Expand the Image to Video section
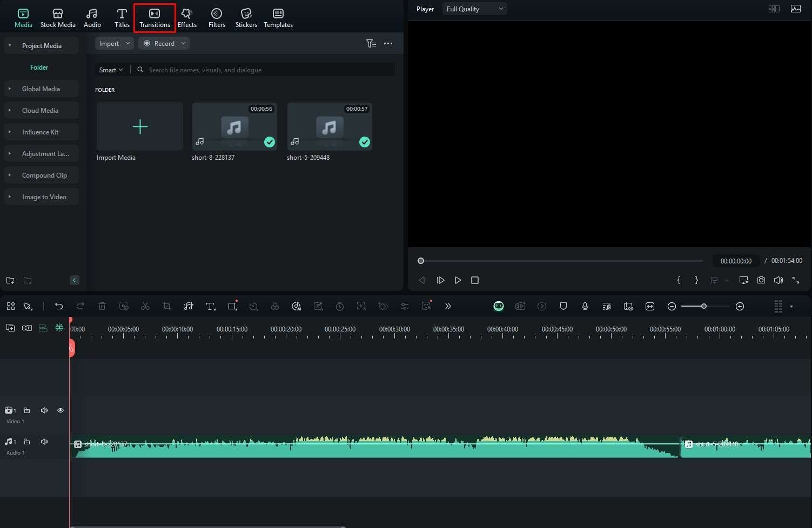This screenshot has height=528, width=812. (10, 197)
